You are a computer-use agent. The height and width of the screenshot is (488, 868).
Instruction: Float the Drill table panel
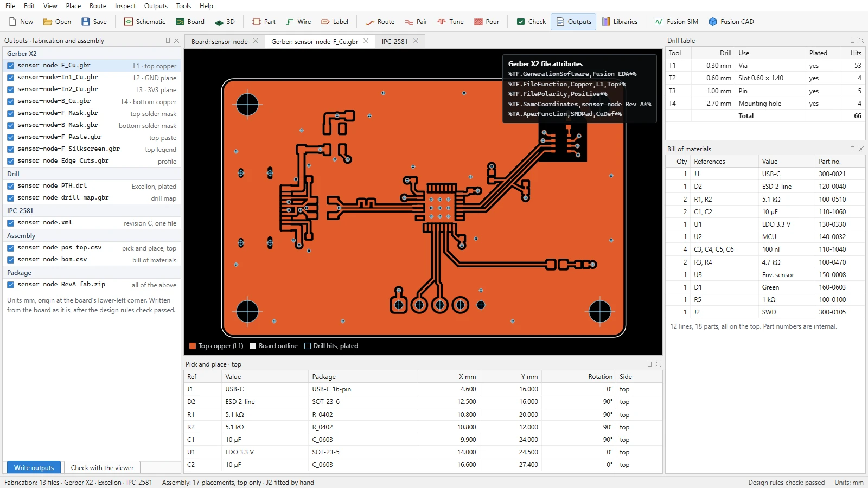[x=852, y=41]
